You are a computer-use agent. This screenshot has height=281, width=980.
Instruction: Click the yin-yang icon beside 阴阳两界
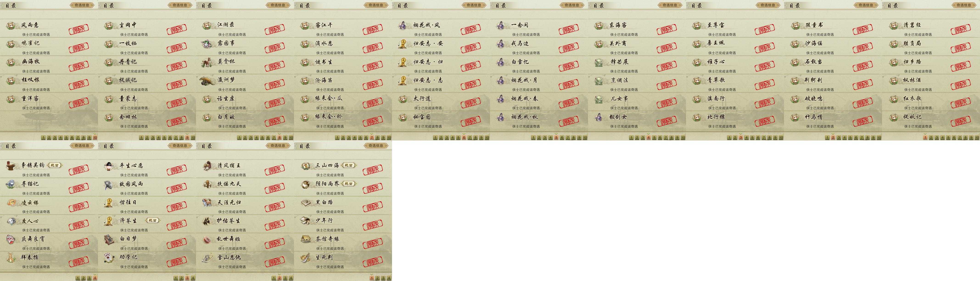tap(305, 184)
